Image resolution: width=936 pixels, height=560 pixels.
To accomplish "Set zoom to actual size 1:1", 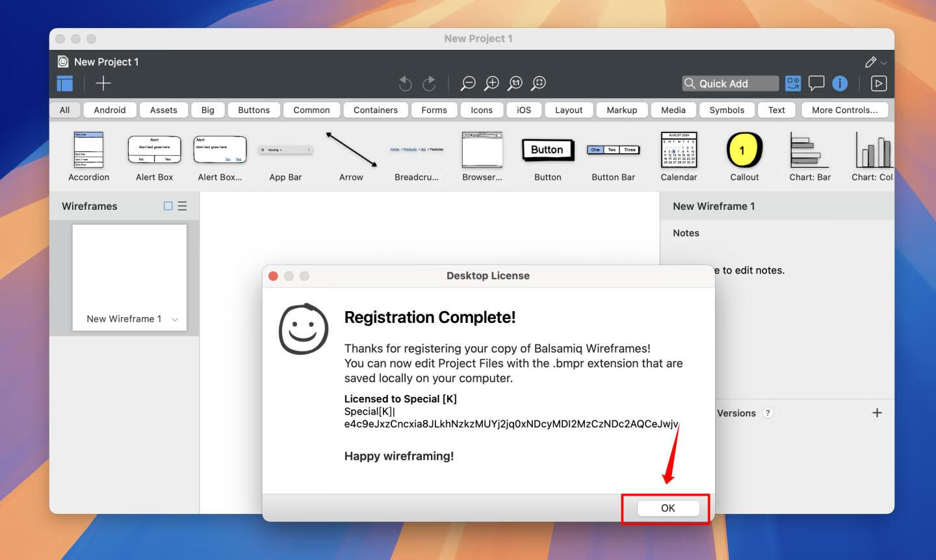I will [x=515, y=83].
